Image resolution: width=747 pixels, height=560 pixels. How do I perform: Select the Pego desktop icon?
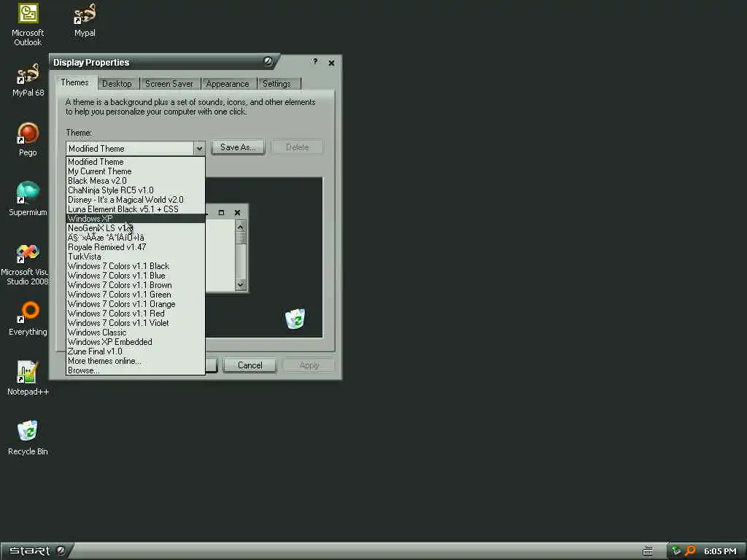click(x=28, y=139)
